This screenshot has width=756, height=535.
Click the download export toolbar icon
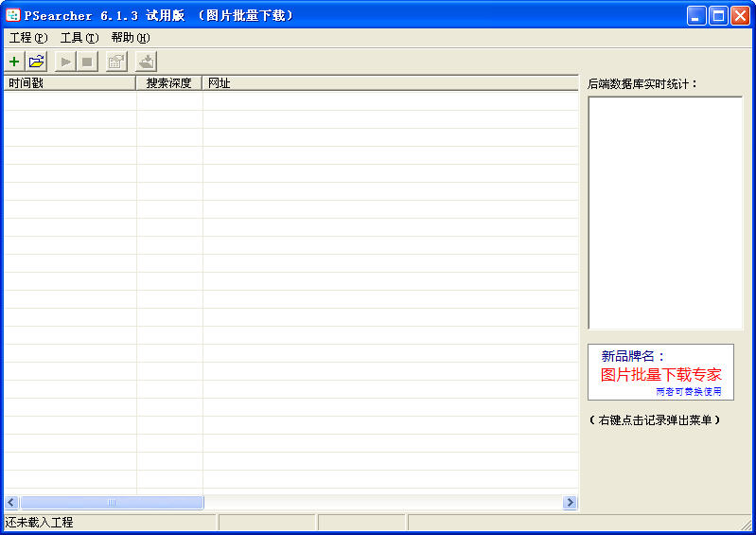146,62
